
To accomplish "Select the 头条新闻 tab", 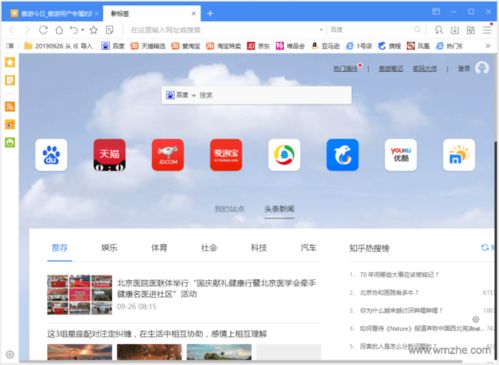I will coord(279,209).
